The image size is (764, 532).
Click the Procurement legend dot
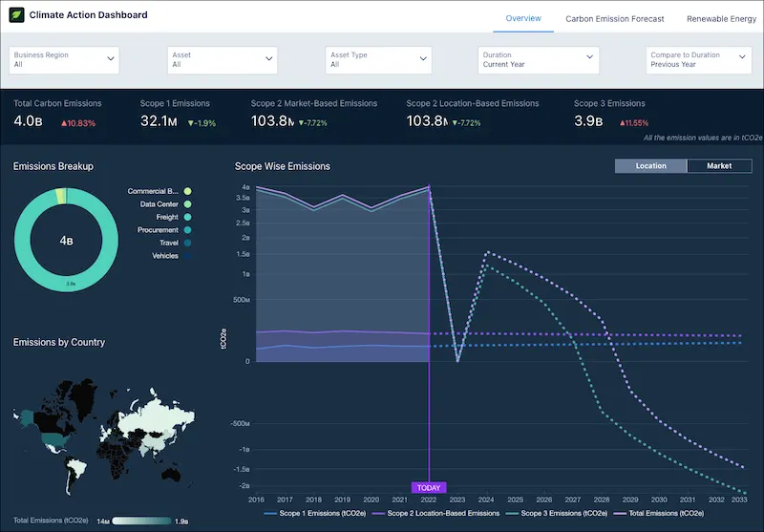tap(187, 230)
